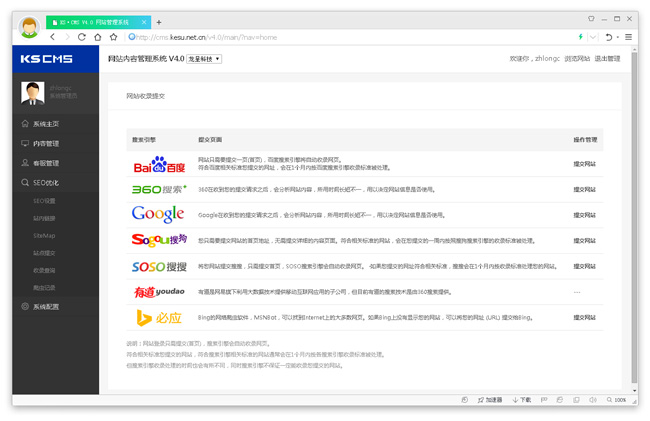650x421 pixels.
Task: Open the SEO设置 submenu item
Action: [44, 201]
